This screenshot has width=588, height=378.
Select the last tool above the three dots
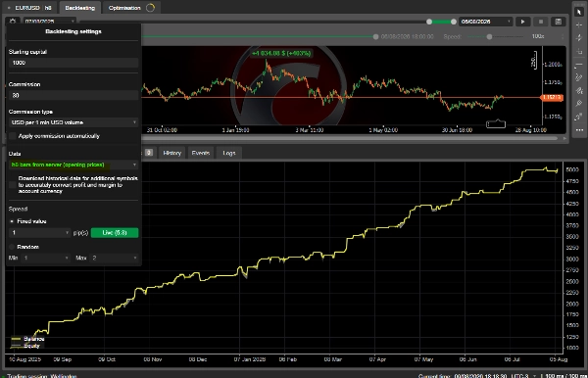[579, 117]
